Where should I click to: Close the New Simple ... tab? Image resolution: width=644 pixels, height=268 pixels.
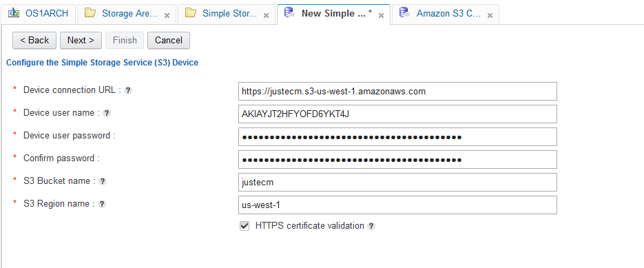point(381,16)
